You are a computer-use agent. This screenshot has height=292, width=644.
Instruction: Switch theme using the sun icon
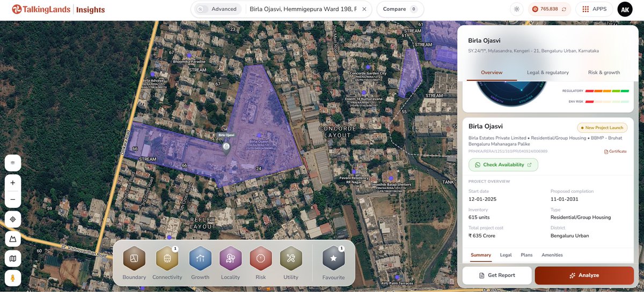(x=516, y=9)
